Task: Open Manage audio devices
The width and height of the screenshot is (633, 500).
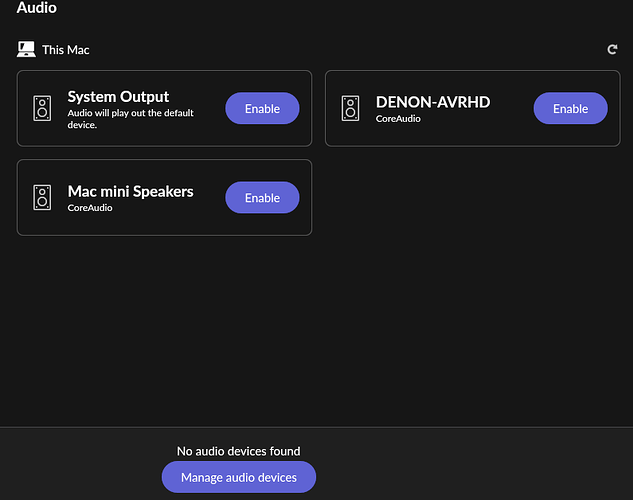Action: click(x=238, y=477)
